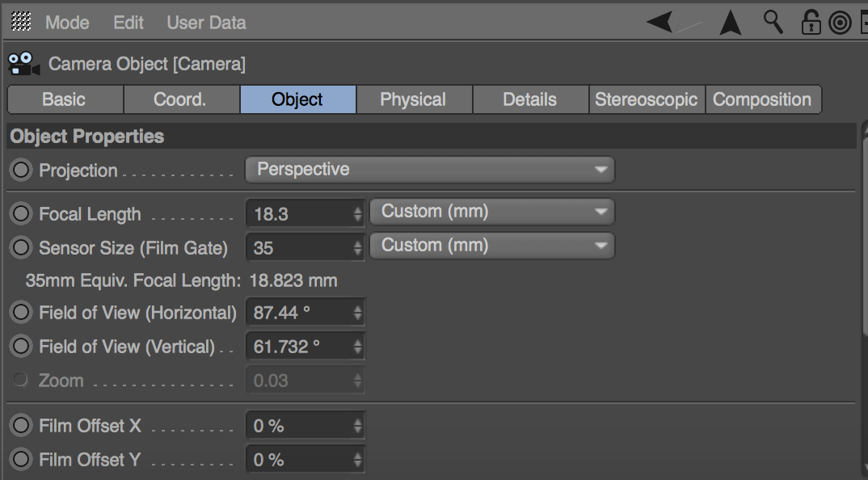
Task: Toggle the padlock lock element icon
Action: (811, 23)
